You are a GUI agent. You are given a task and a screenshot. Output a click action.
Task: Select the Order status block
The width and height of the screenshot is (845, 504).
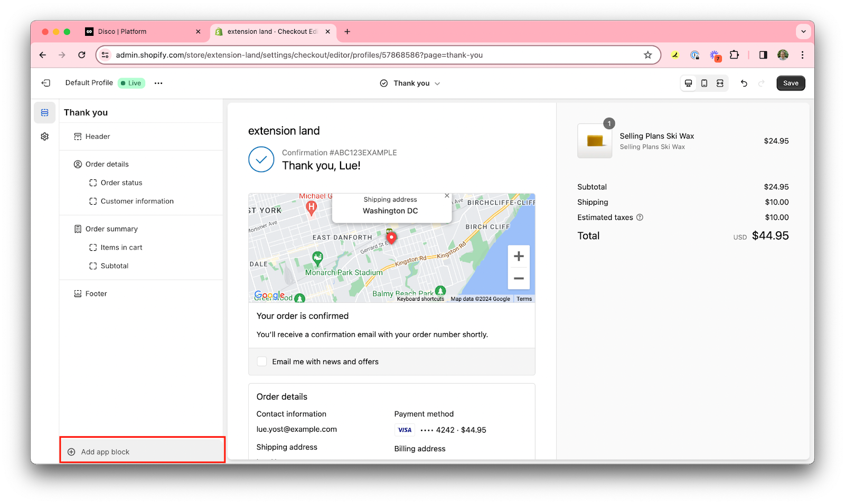(140, 183)
